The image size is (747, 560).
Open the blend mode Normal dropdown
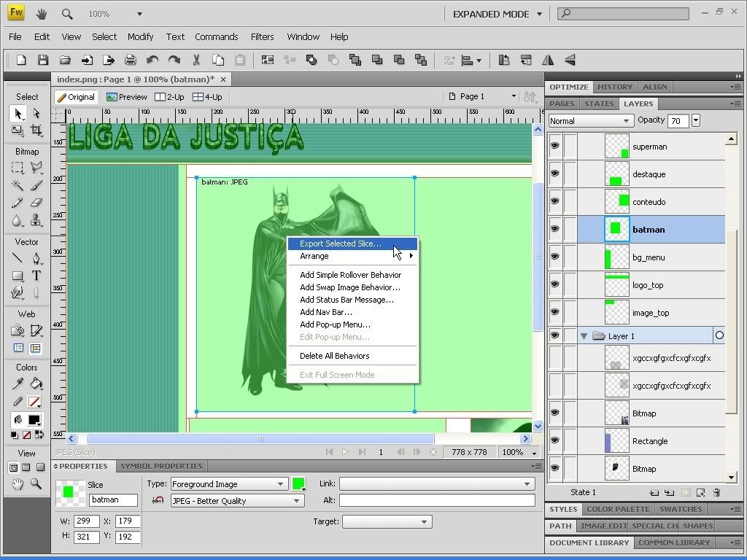(591, 121)
